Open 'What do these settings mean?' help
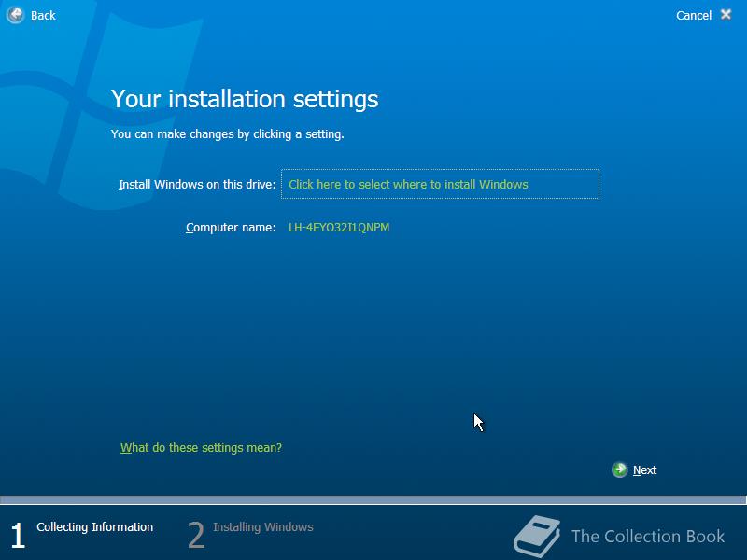Image resolution: width=747 pixels, height=560 pixels. [x=201, y=448]
